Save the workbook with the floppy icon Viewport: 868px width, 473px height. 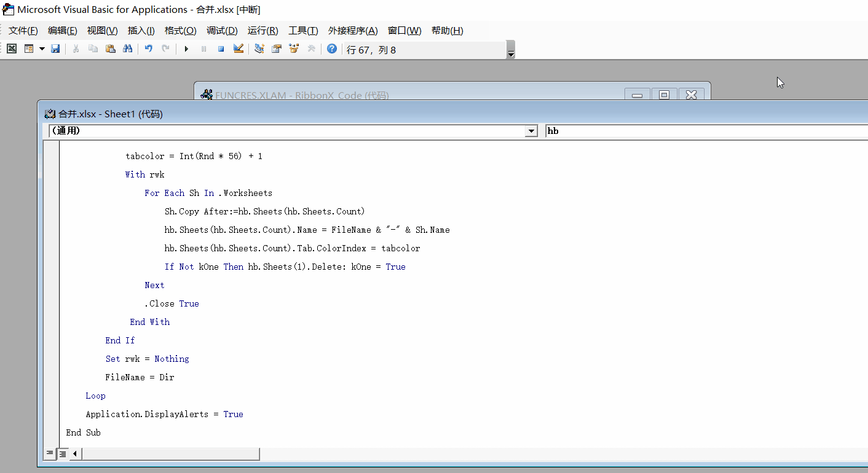coord(55,49)
